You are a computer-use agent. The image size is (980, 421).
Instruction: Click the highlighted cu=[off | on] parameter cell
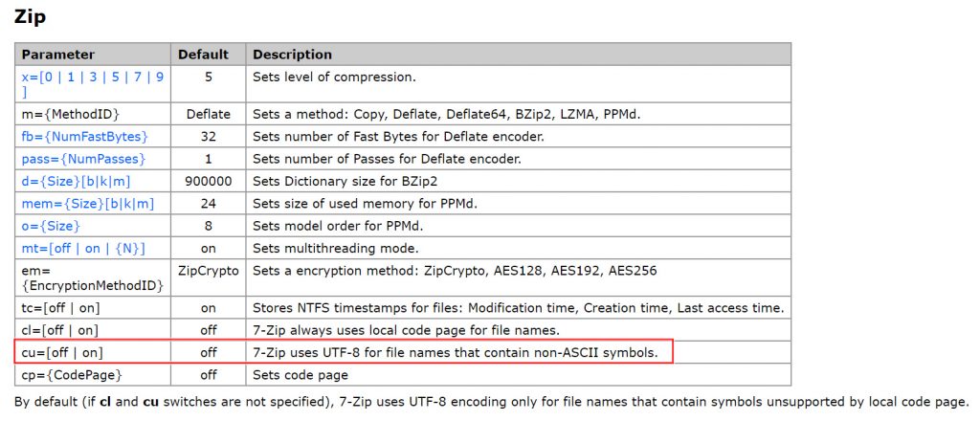point(61,353)
